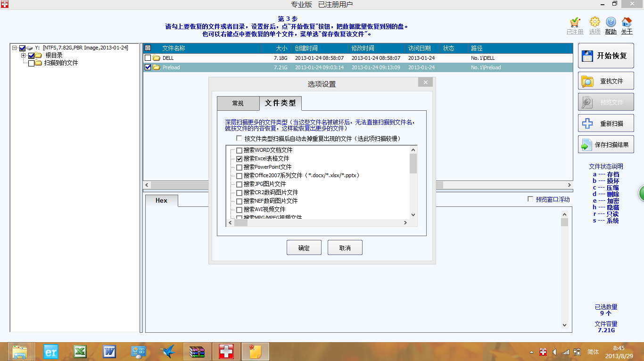Open the 选项 gear icon
This screenshot has width=644, height=361.
pos(595,23)
